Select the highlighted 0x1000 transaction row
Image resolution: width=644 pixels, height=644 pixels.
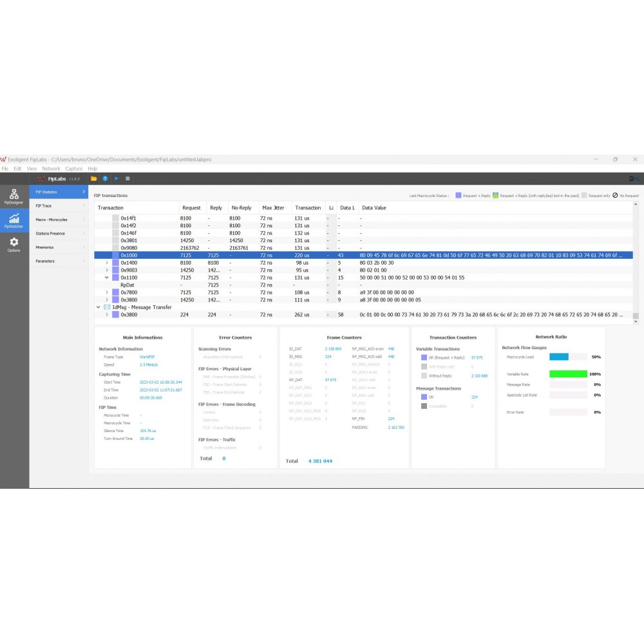[363, 256]
